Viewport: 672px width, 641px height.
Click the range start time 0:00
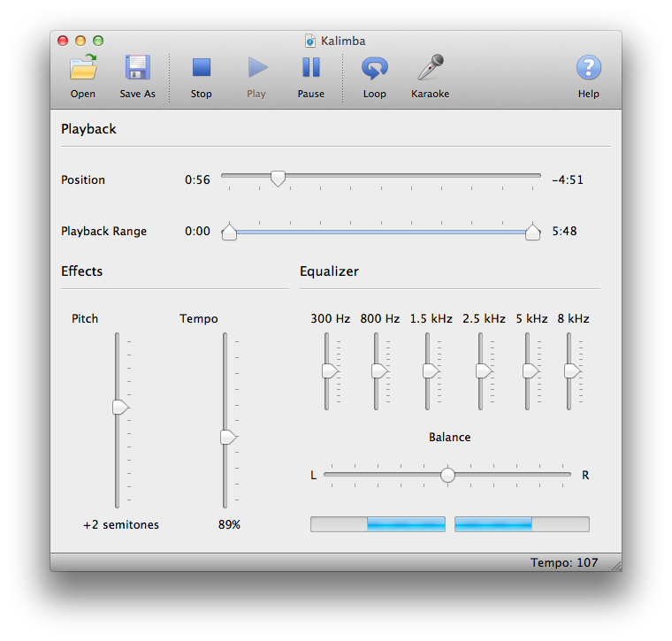tap(197, 232)
